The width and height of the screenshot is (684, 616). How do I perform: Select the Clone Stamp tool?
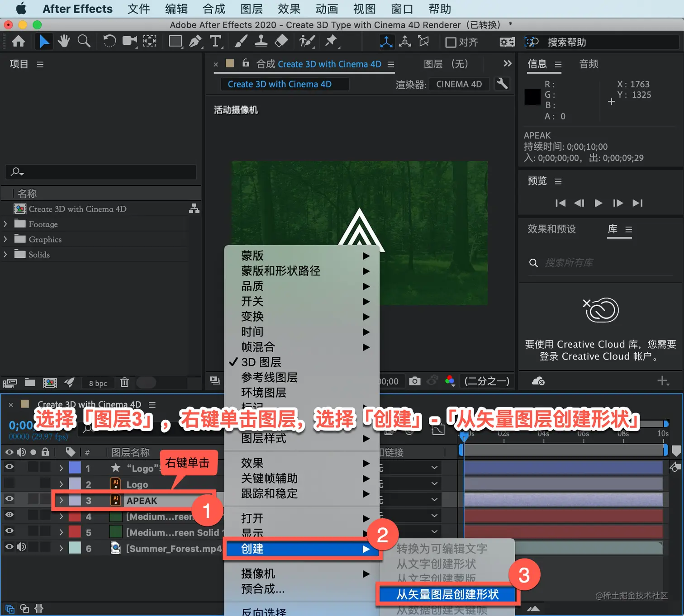pyautogui.click(x=261, y=42)
